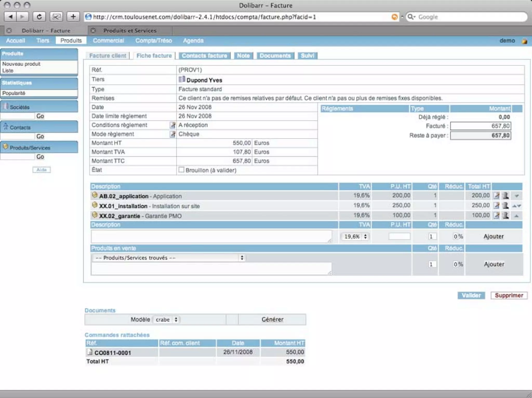Click Ajouter for free-text line
The height and width of the screenshot is (398, 532).
(x=494, y=236)
